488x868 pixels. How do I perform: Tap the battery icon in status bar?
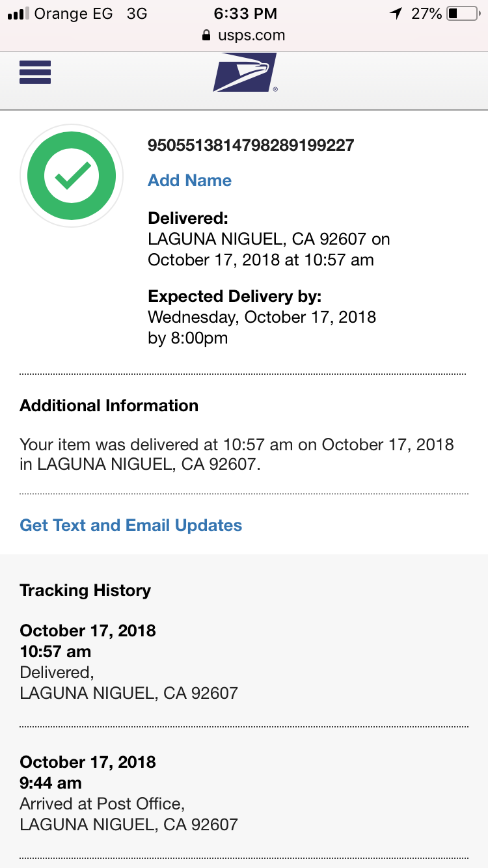(463, 14)
